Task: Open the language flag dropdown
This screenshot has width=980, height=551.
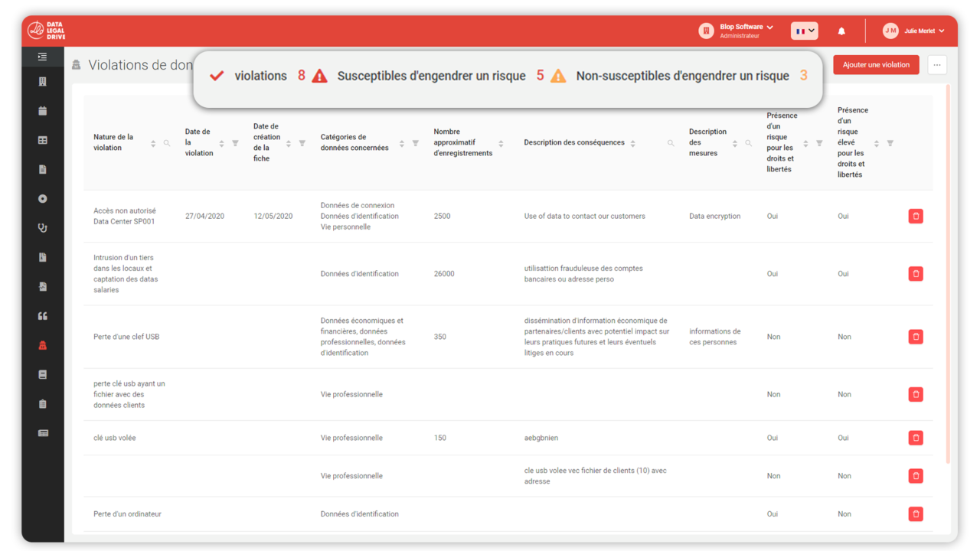Action: [805, 31]
